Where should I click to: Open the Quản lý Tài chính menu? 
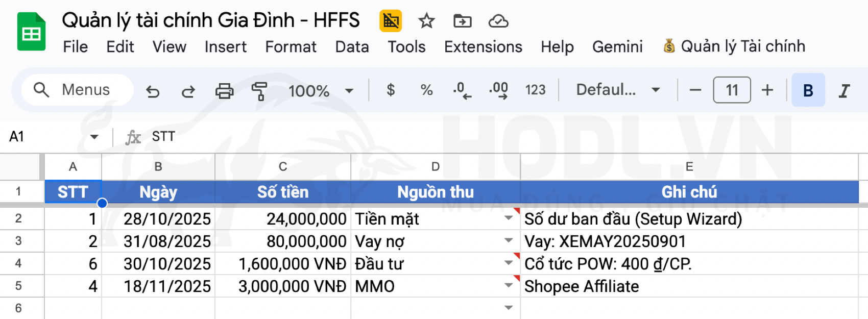coord(734,46)
